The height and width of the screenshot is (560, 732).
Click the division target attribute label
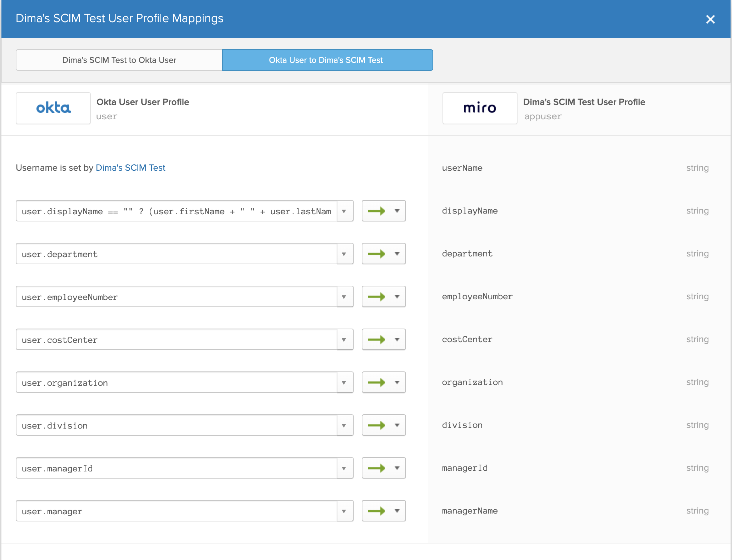(462, 425)
